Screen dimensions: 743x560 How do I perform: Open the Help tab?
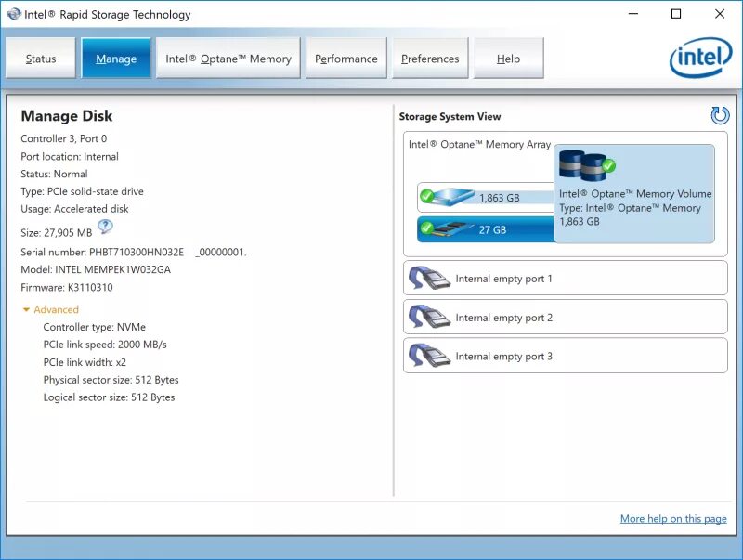click(508, 59)
